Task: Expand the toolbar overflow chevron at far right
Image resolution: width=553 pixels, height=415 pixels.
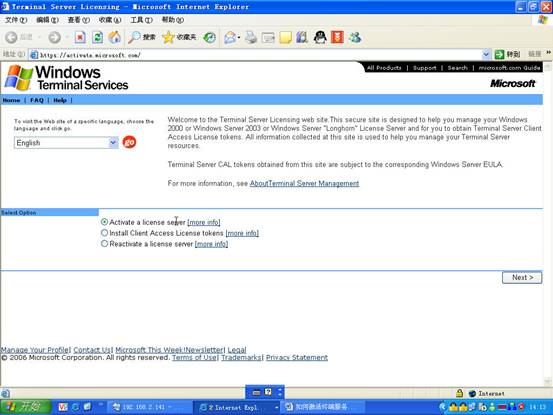Action: [548, 53]
